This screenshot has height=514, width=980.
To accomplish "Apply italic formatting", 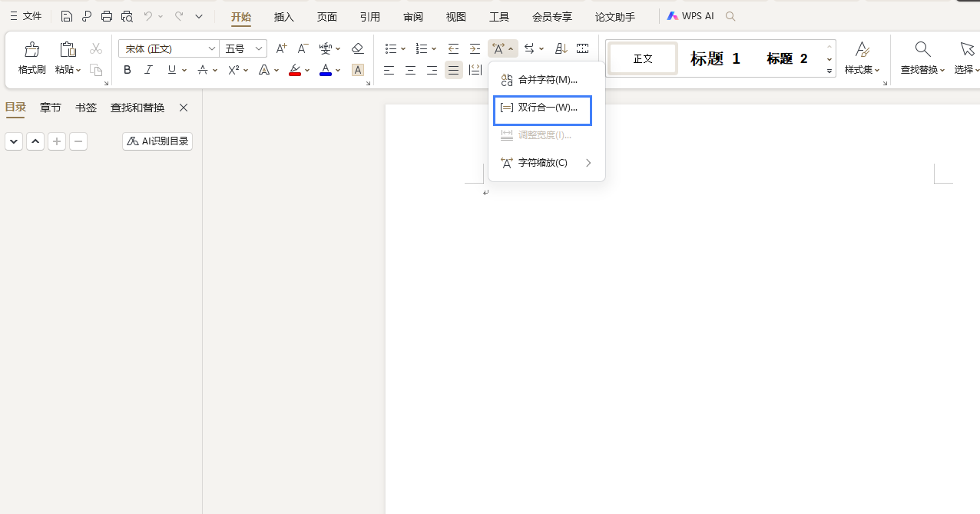I will (x=149, y=70).
